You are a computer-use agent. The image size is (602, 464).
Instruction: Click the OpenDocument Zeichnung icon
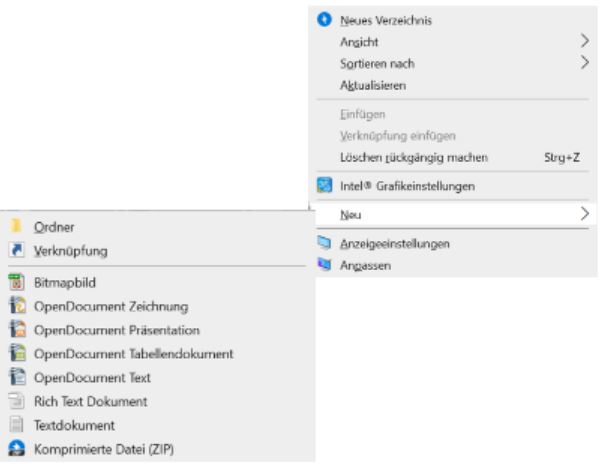[17, 306]
